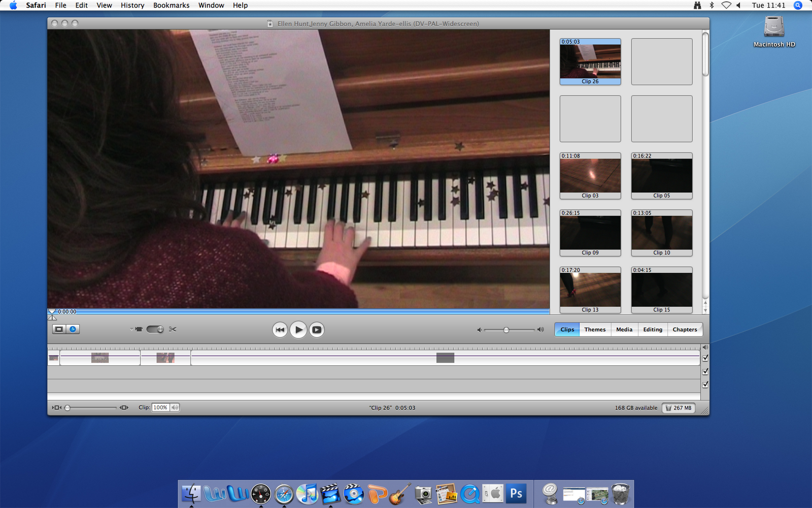The width and height of the screenshot is (812, 508).
Task: Switch to iMovie in the Dock
Action: [330, 493]
